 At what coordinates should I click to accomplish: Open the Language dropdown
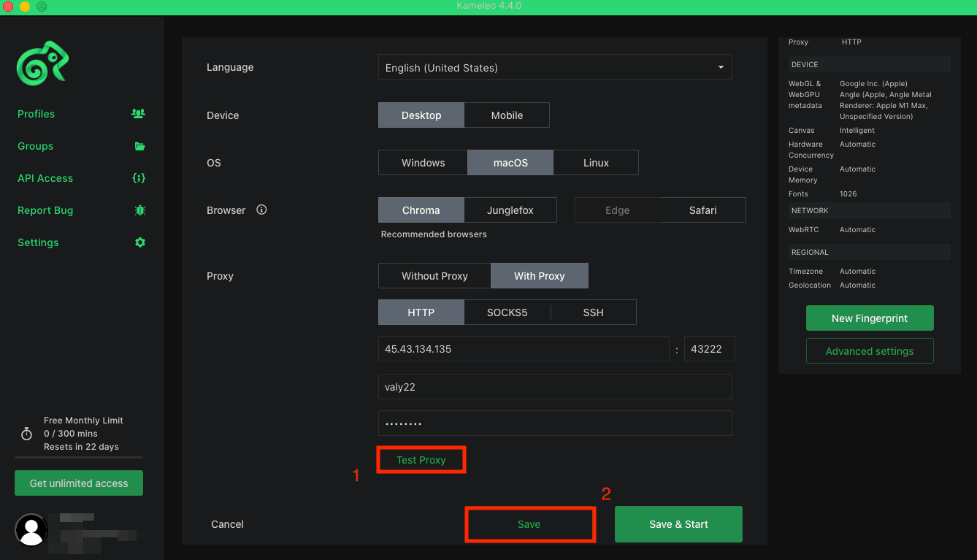[x=555, y=66]
